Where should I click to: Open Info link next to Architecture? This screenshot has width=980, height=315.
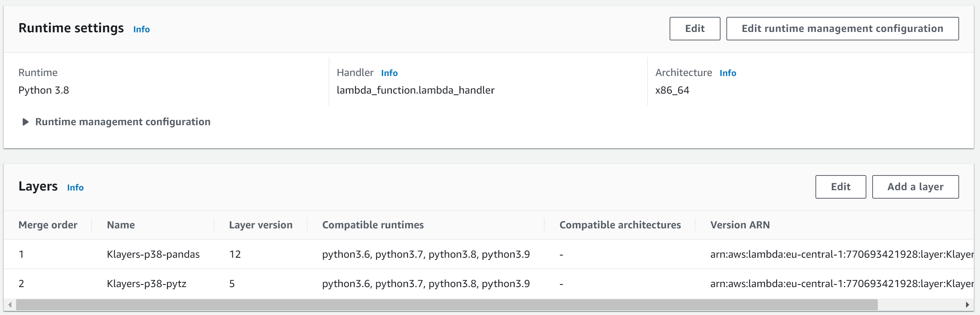pyautogui.click(x=727, y=73)
